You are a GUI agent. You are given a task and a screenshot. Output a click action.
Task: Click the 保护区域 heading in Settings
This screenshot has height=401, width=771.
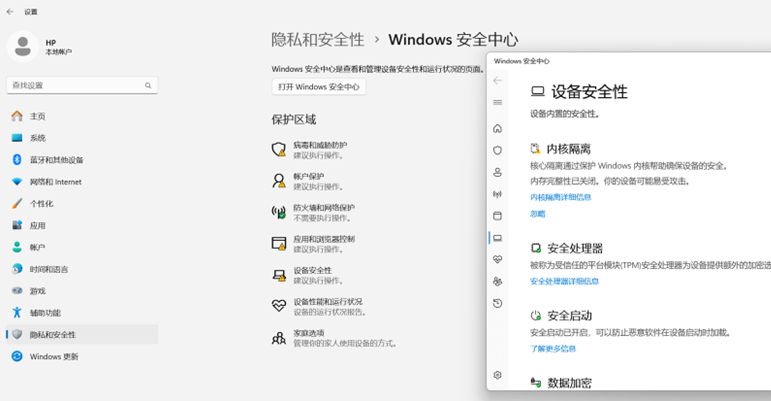pyautogui.click(x=294, y=119)
